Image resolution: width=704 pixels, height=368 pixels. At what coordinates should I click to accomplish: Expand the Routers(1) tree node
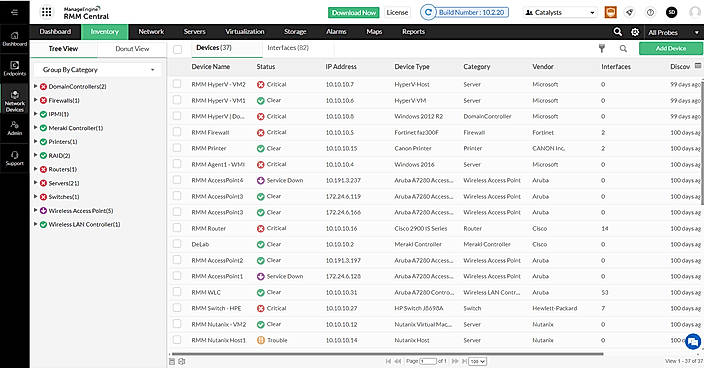pos(35,169)
